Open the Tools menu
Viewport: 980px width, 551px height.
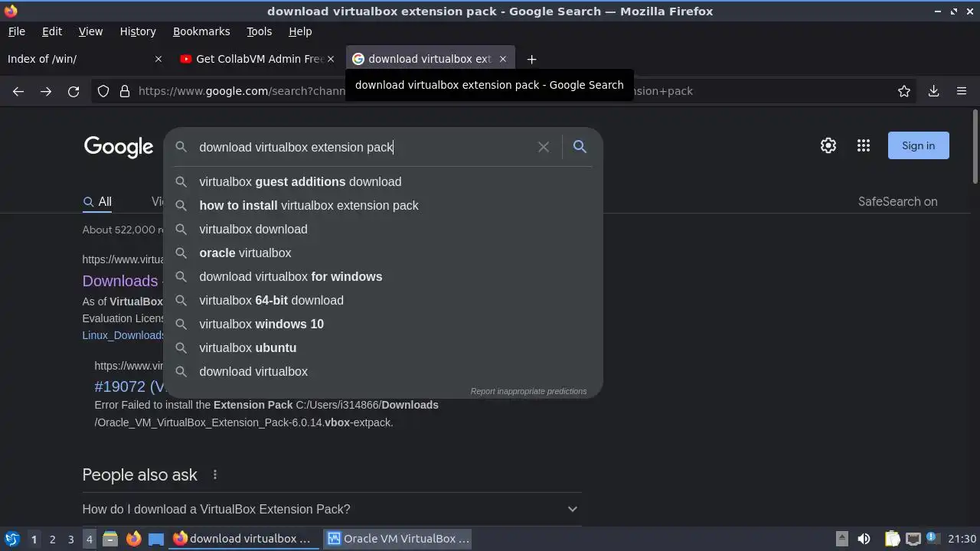pyautogui.click(x=259, y=31)
